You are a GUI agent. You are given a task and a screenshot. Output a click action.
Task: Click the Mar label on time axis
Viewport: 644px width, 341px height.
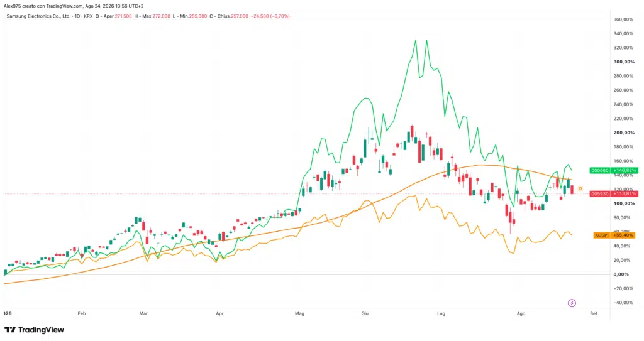(143, 313)
